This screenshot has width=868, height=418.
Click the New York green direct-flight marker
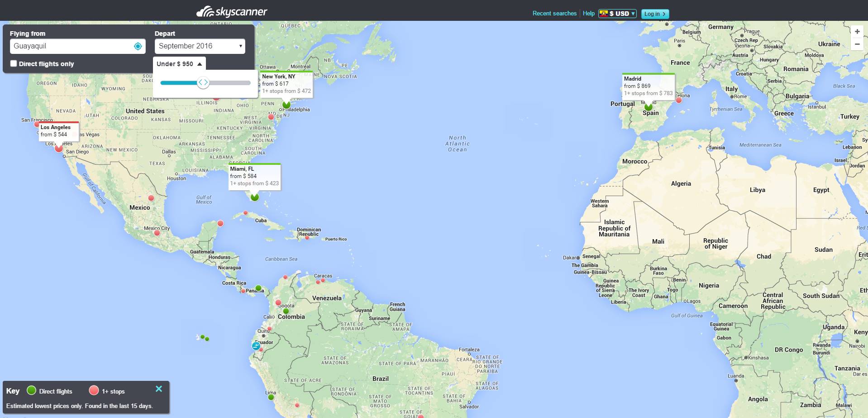click(x=286, y=105)
